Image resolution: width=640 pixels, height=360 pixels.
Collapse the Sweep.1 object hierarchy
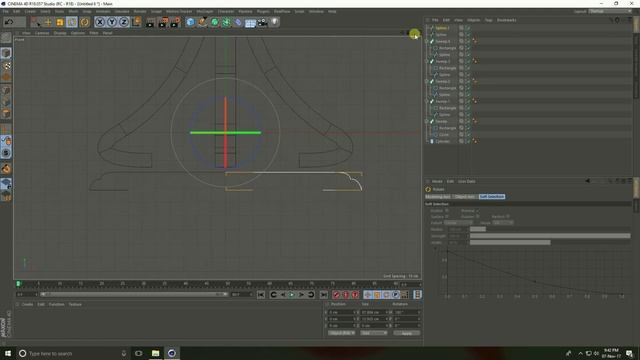click(427, 101)
